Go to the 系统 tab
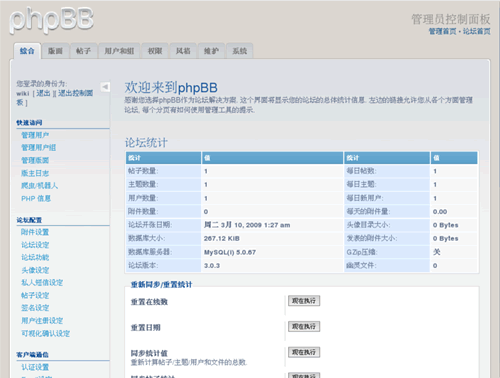Screen dimensions: 500x378 pos(240,51)
